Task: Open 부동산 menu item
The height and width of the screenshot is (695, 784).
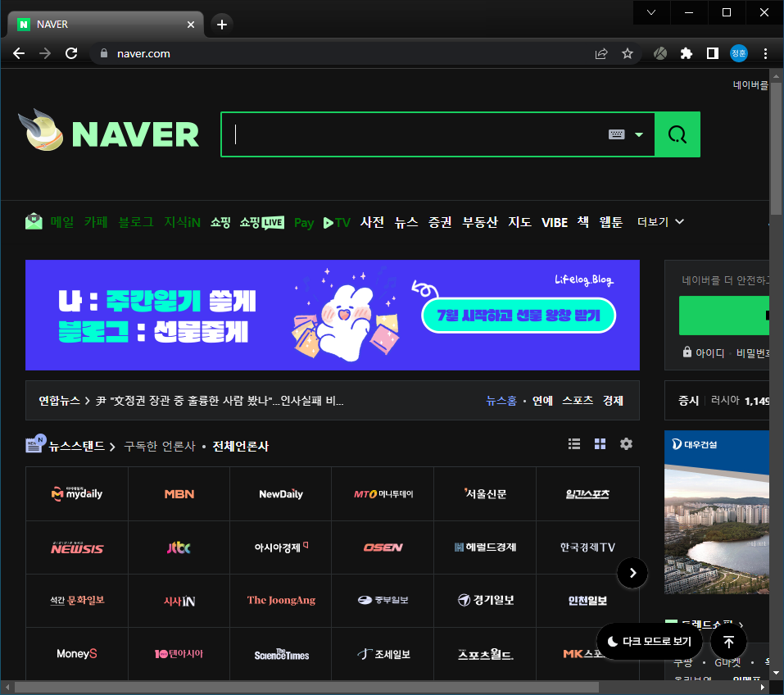Action: (x=480, y=221)
